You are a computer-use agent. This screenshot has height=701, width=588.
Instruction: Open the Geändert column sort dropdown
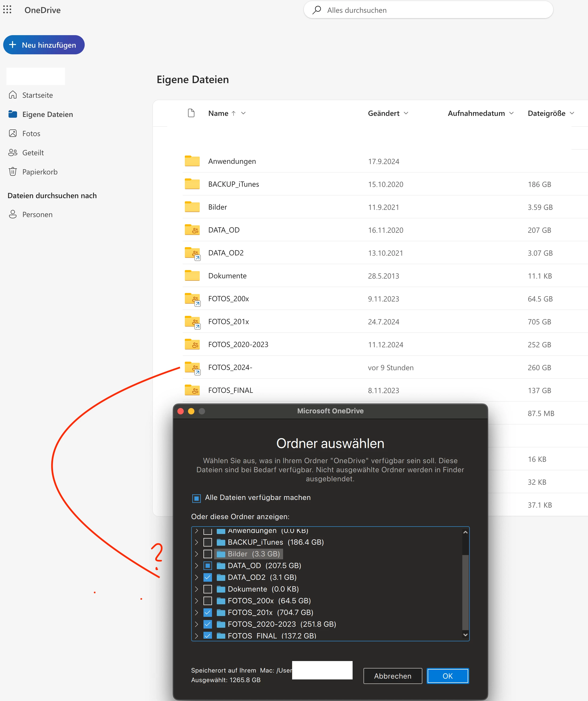click(x=406, y=113)
